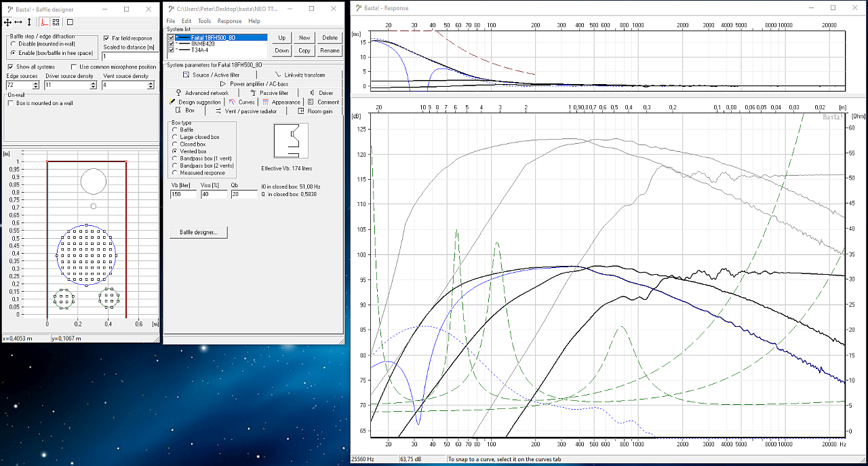Click the source grid pattern toolbar icon

[x=56, y=22]
